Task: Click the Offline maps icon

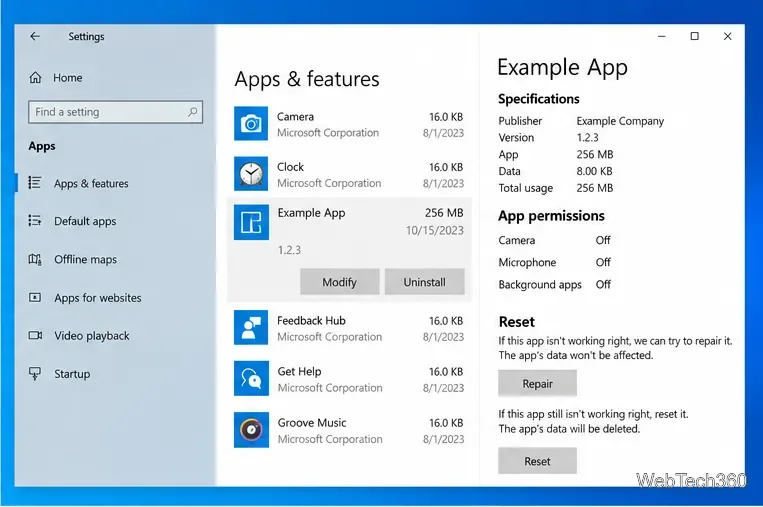Action: pos(35,259)
